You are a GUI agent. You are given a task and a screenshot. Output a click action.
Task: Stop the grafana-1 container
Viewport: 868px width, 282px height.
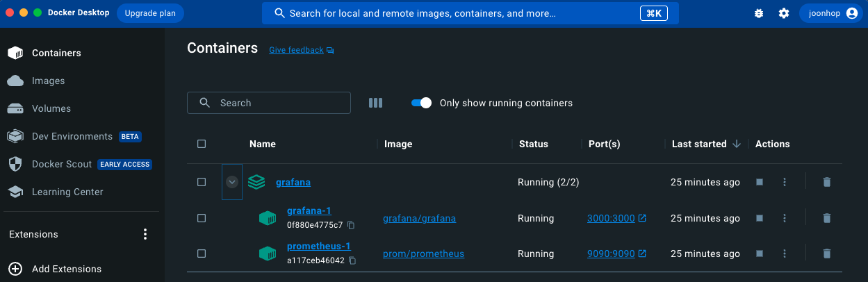(760, 218)
